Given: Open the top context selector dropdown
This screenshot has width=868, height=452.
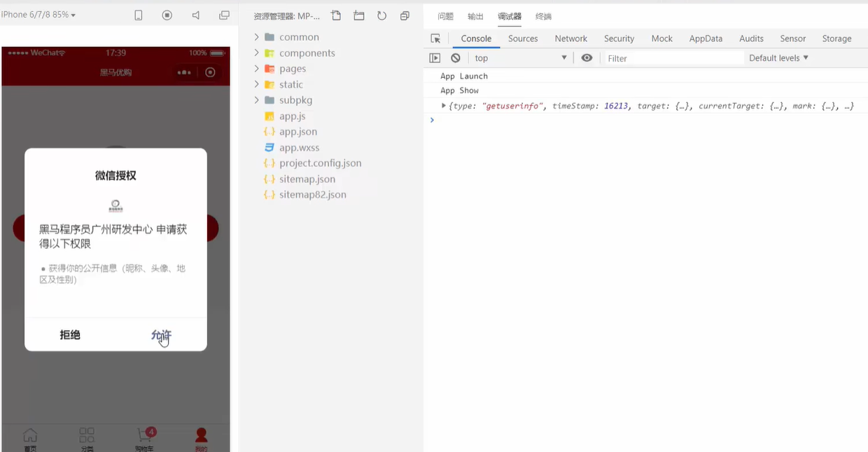Looking at the screenshot, I should pos(520,58).
